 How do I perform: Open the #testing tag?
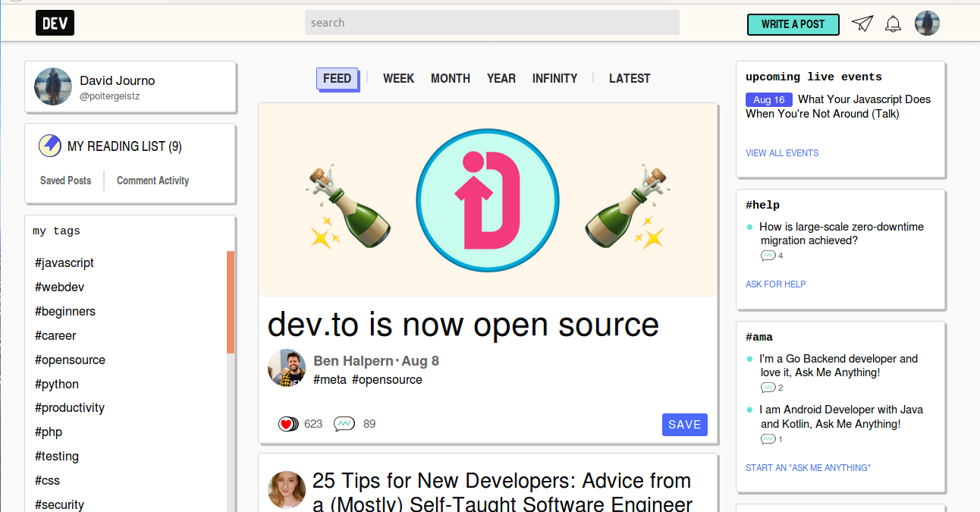pos(57,456)
